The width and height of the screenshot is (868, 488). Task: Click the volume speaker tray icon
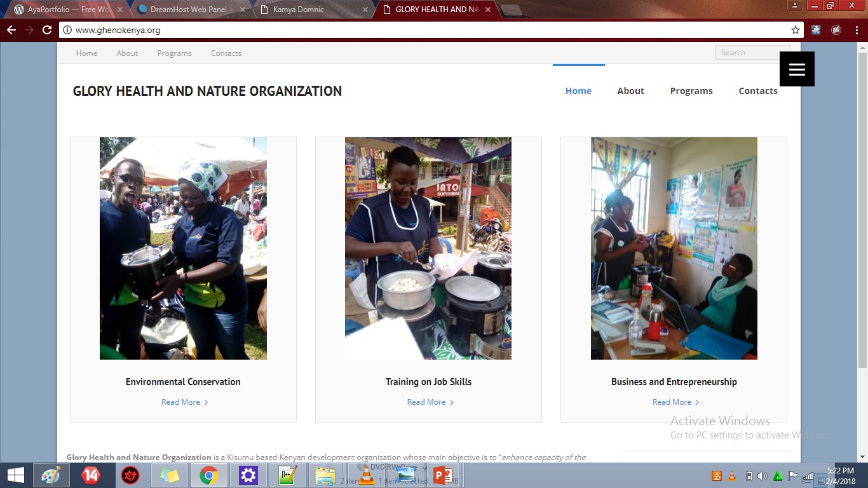[x=762, y=476]
